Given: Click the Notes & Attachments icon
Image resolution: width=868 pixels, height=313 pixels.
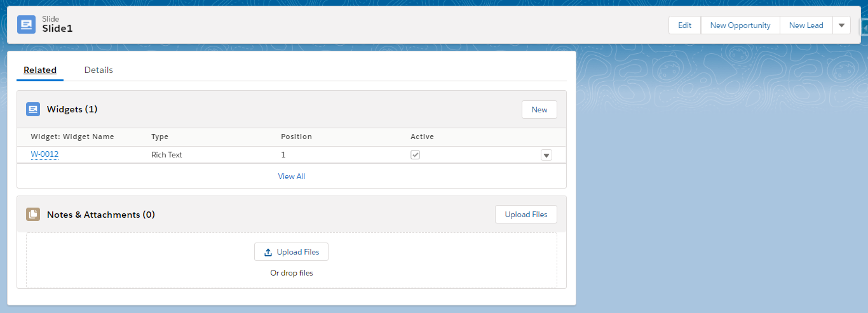Looking at the screenshot, I should tap(33, 215).
